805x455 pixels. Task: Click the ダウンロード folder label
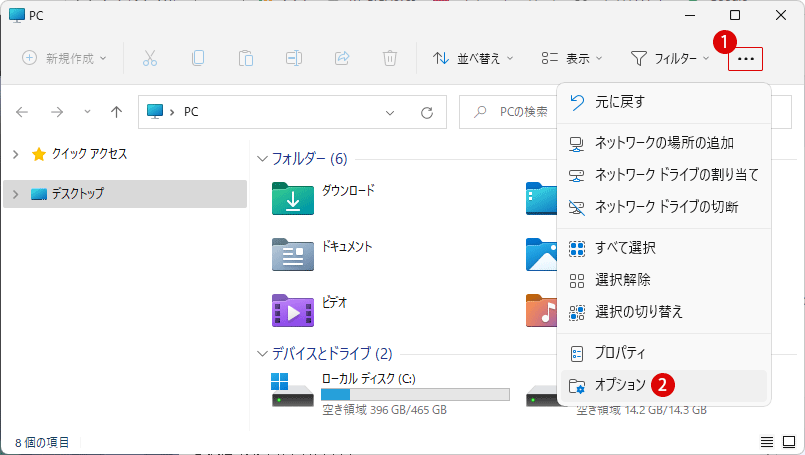348,190
